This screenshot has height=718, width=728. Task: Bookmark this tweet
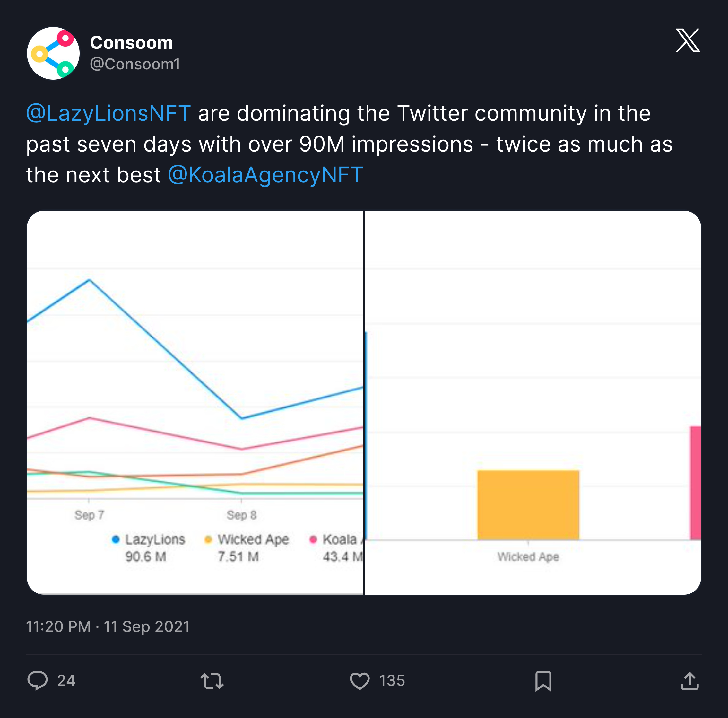pos(543,681)
